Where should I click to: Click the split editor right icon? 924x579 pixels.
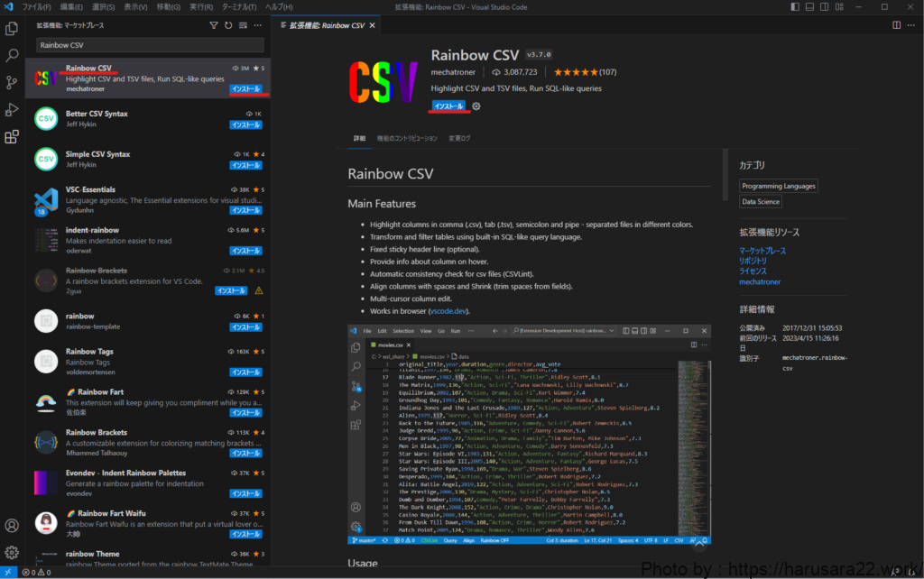point(894,25)
